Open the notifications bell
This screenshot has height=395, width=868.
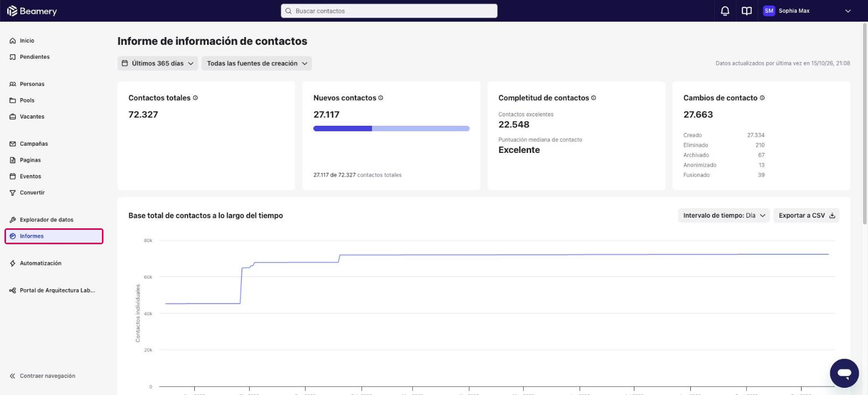[725, 11]
